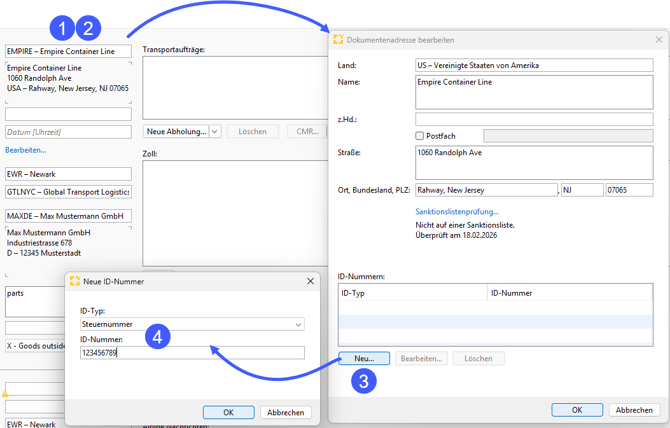Click the Straße field with 1060 Randolph Ave
Screen dimensions: 670x428
(534, 162)
